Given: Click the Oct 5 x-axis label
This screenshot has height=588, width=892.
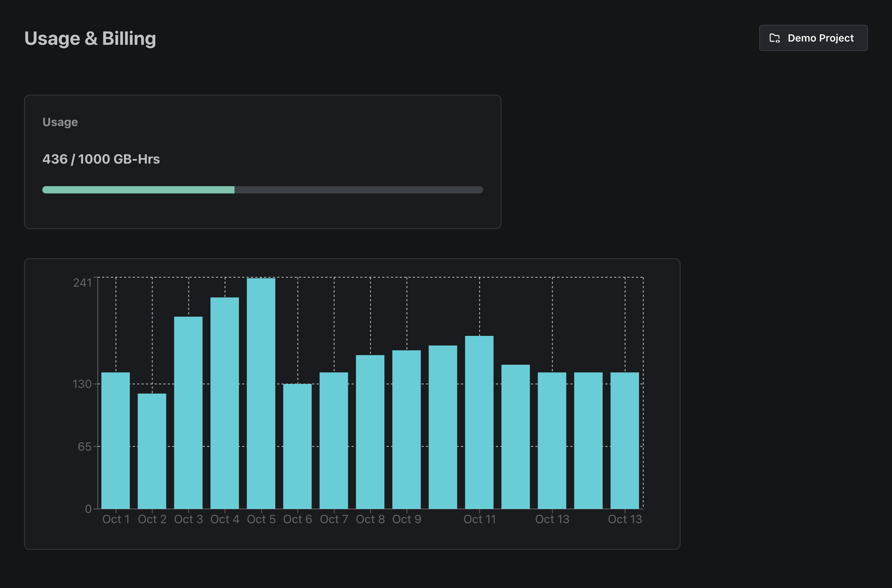Looking at the screenshot, I should [x=261, y=519].
